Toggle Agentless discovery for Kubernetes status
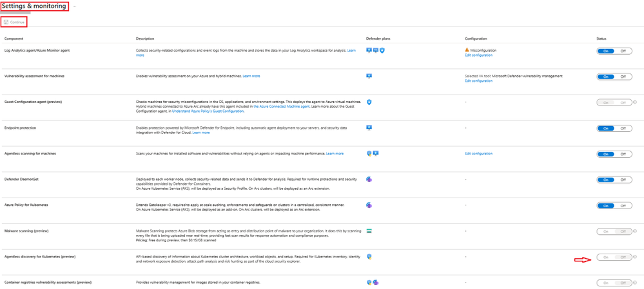Image resolution: width=644 pixels, height=289 pixels. [614, 257]
